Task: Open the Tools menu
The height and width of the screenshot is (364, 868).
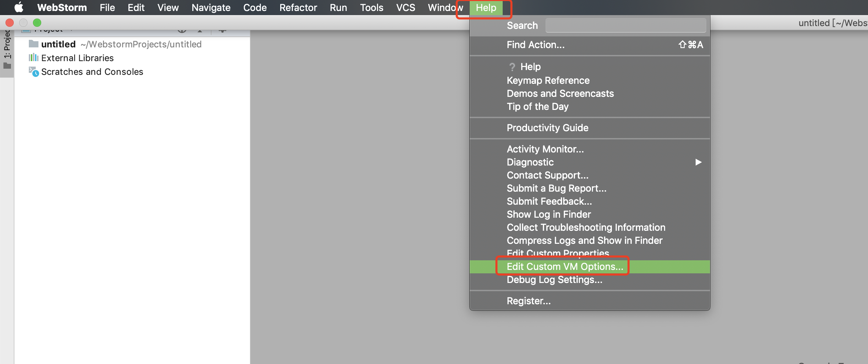Action: (372, 7)
